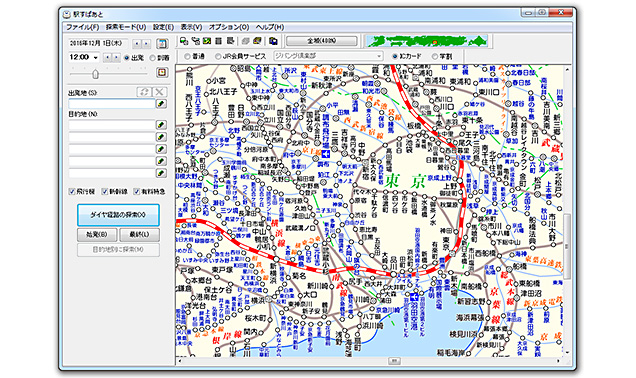The image size is (636, 378).
Task: Click the time slider handle
Action: (x=95, y=74)
